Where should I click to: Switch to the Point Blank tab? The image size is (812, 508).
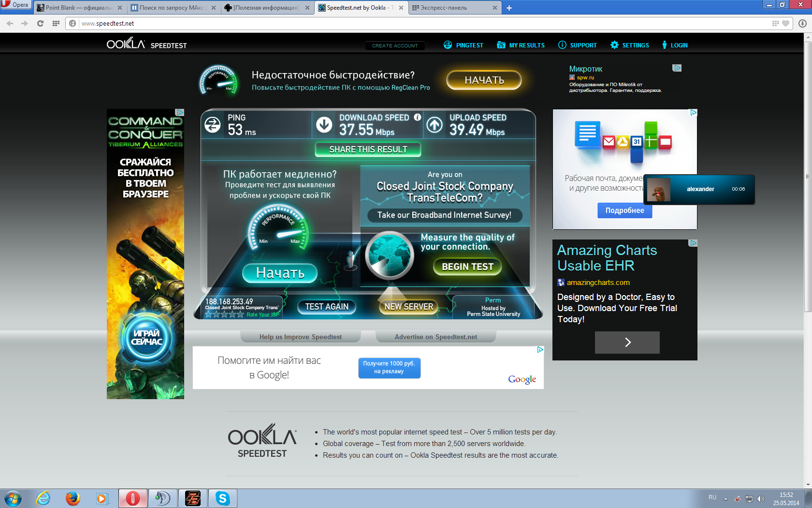coord(79,8)
